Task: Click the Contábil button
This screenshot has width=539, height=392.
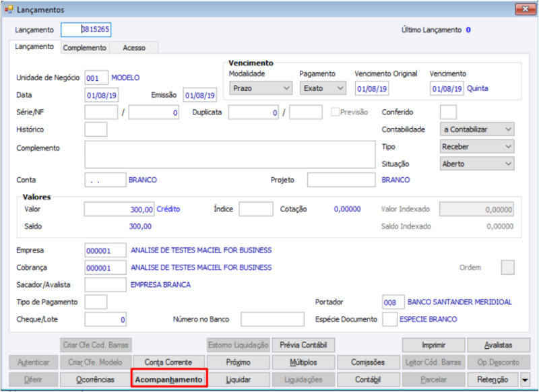Action: coord(368,380)
